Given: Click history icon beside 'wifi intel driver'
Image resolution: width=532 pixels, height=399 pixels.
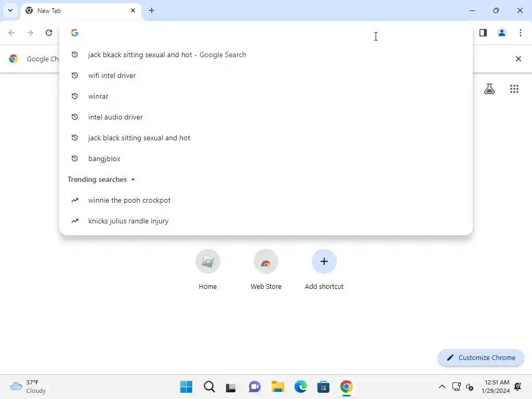Looking at the screenshot, I should (75, 75).
